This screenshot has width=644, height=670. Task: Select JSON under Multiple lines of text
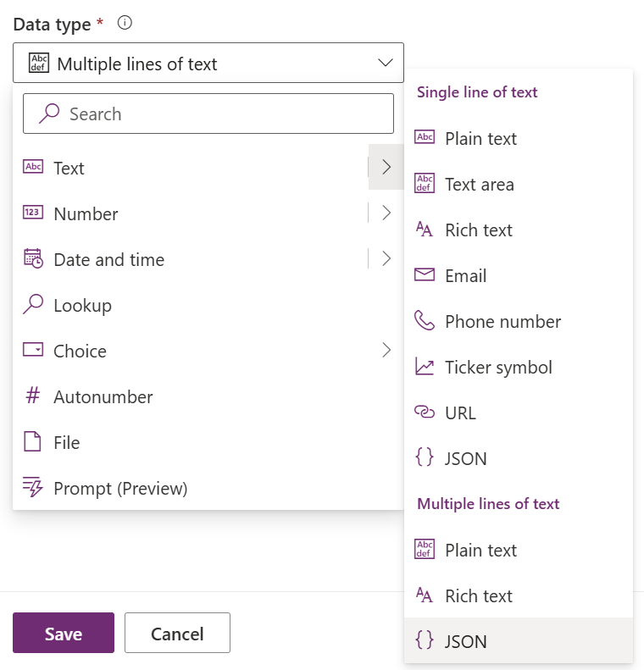pyautogui.click(x=466, y=641)
